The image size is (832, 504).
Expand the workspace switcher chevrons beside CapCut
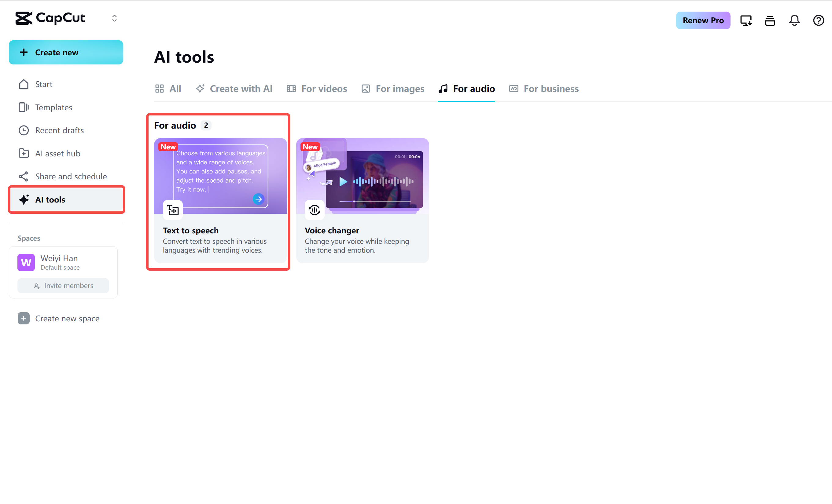tap(114, 18)
